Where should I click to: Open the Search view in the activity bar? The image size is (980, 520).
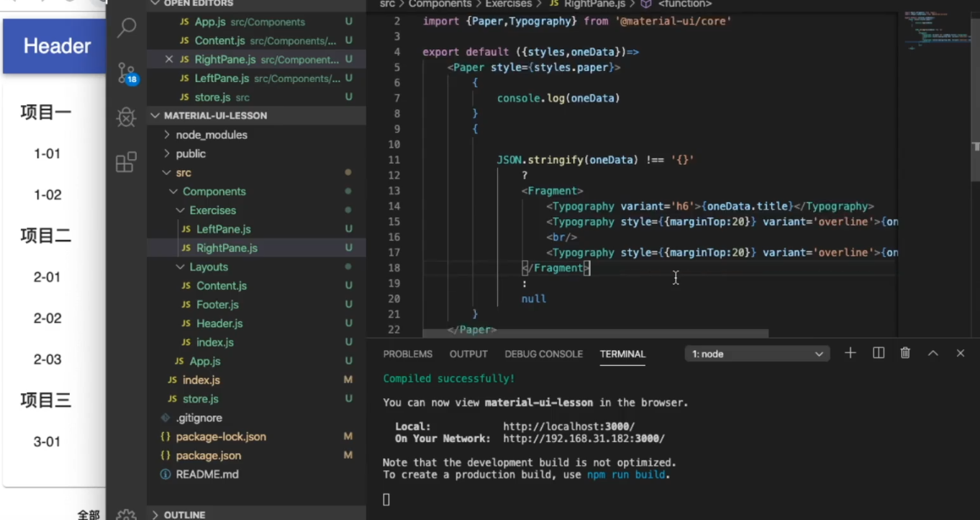point(126,27)
